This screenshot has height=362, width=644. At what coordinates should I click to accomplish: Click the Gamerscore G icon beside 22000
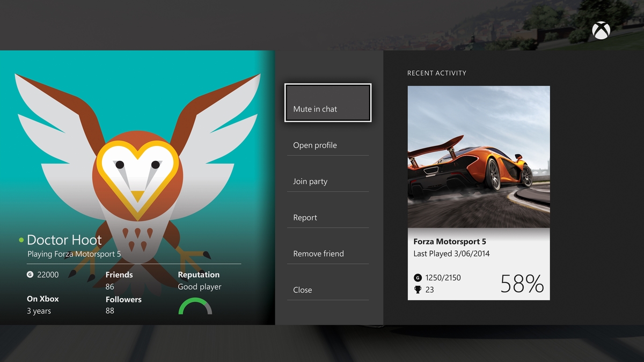tap(30, 275)
